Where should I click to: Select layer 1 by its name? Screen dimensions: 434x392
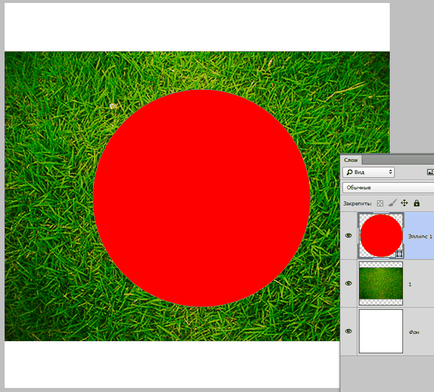pyautogui.click(x=410, y=284)
